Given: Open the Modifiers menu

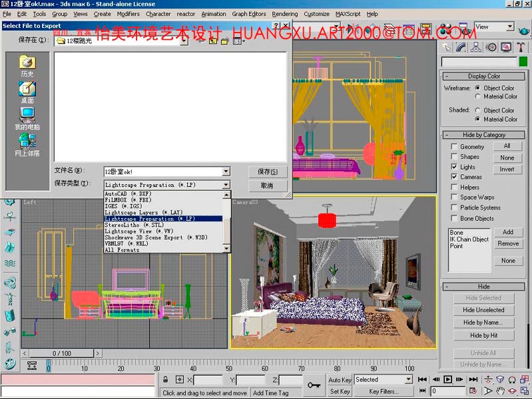Looking at the screenshot, I should (x=129, y=14).
